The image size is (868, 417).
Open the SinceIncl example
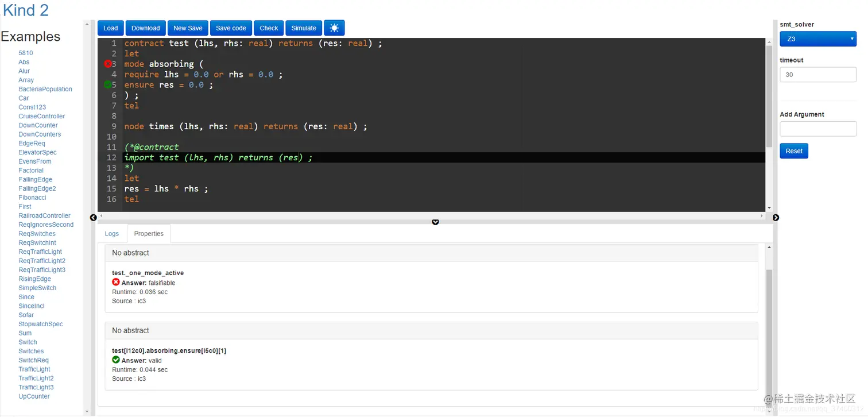[32, 306]
